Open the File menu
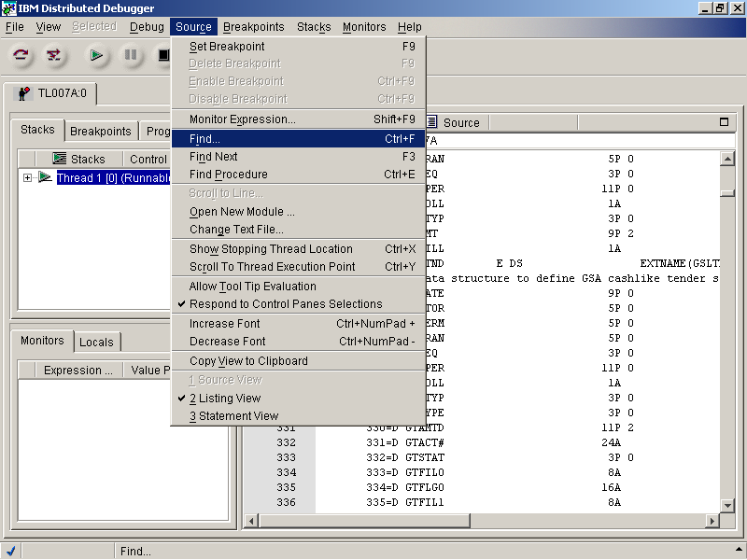 [x=15, y=27]
